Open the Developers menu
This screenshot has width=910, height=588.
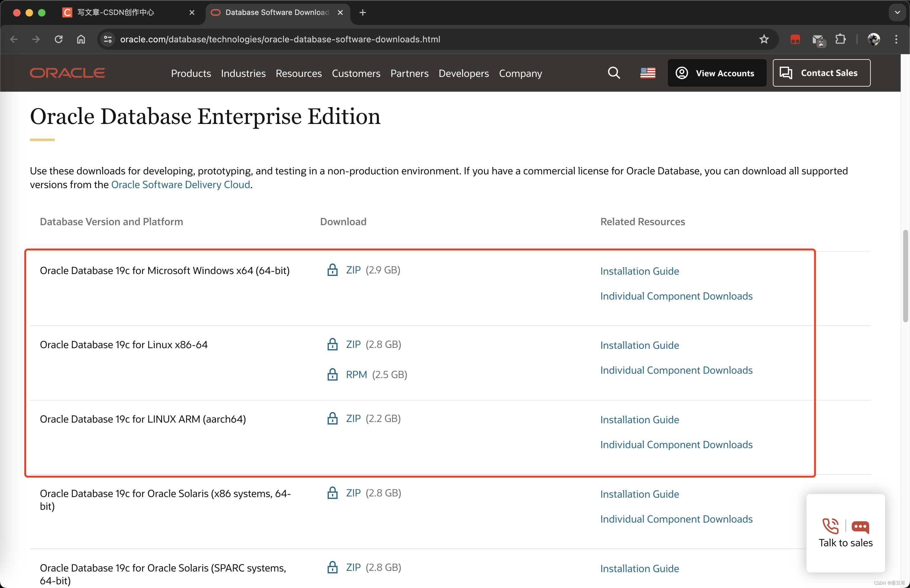pos(463,73)
